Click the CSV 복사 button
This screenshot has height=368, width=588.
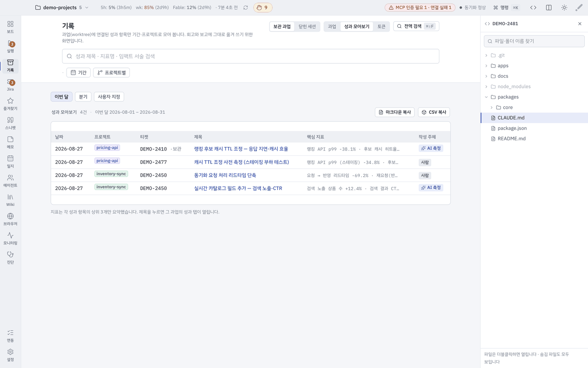click(x=434, y=112)
